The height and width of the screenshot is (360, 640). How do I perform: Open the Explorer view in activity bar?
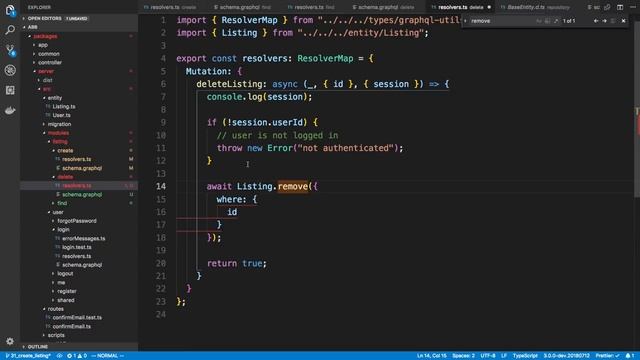(10, 9)
